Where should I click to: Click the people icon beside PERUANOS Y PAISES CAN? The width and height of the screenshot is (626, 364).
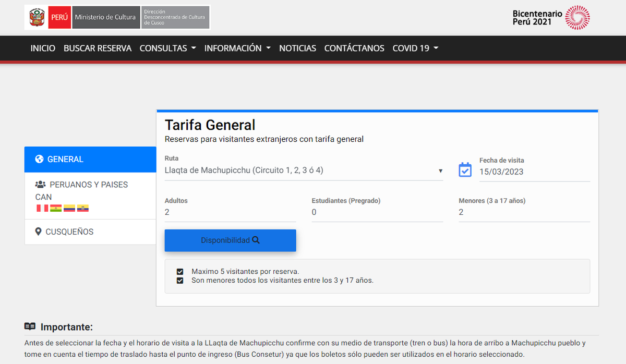click(x=40, y=185)
